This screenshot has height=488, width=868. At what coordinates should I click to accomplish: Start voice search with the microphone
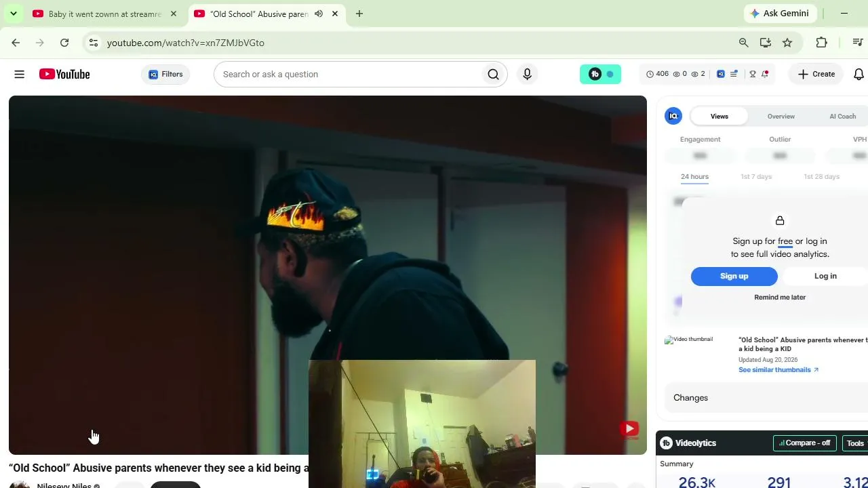(x=527, y=75)
